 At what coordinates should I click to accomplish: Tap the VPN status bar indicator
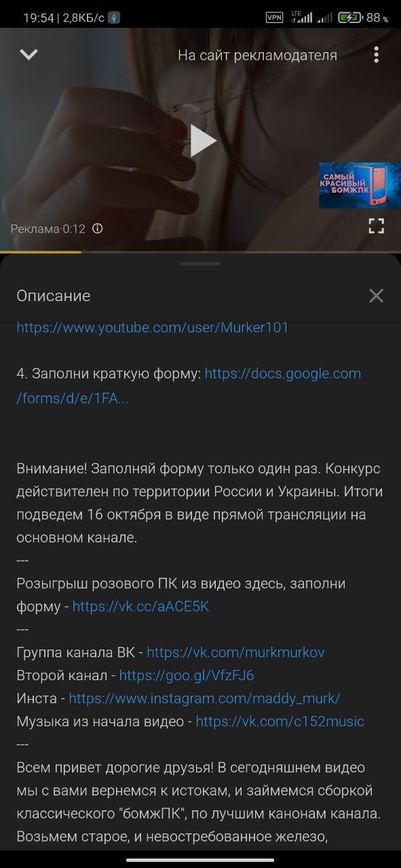click(x=274, y=18)
